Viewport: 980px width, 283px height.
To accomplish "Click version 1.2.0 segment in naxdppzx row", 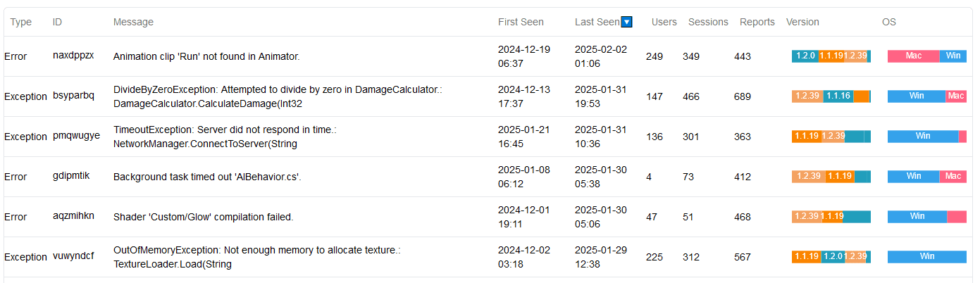I will pos(805,56).
